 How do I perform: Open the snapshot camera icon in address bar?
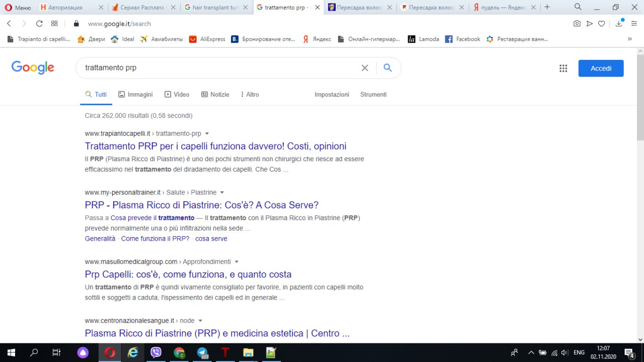[x=577, y=24]
